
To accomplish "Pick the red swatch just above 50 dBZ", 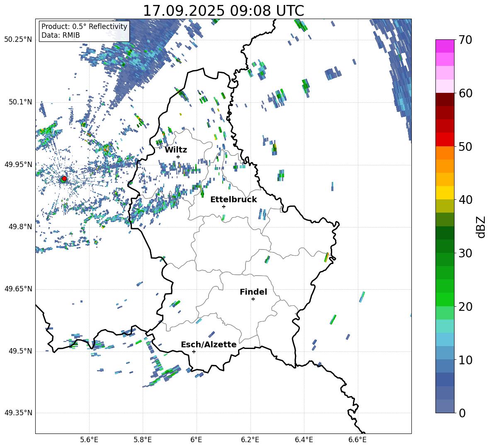I will point(445,140).
